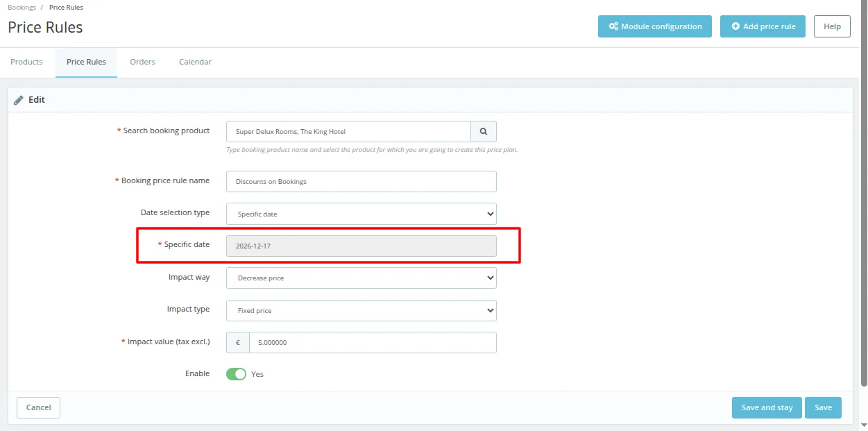
Task: Click the 'Yes' label beside Enable
Action: [x=257, y=374]
